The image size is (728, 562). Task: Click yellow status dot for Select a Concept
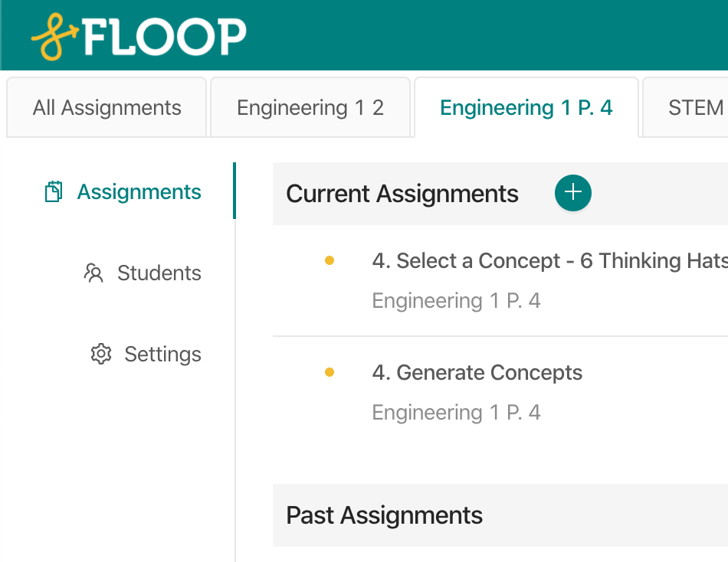330,261
